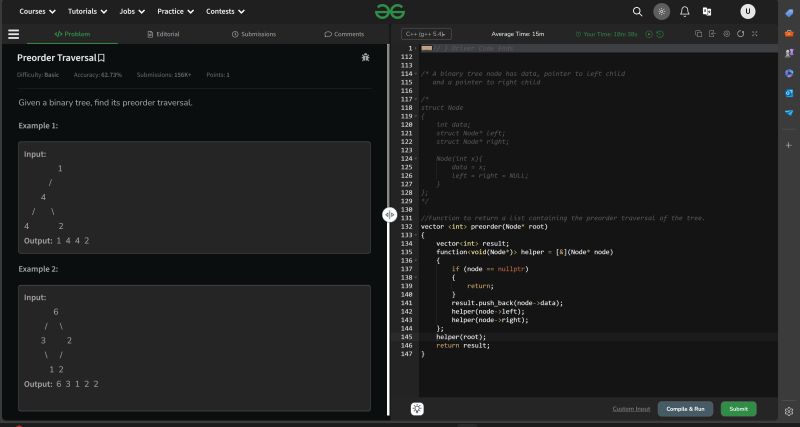
Task: Open the search icon in header
Action: (x=638, y=11)
